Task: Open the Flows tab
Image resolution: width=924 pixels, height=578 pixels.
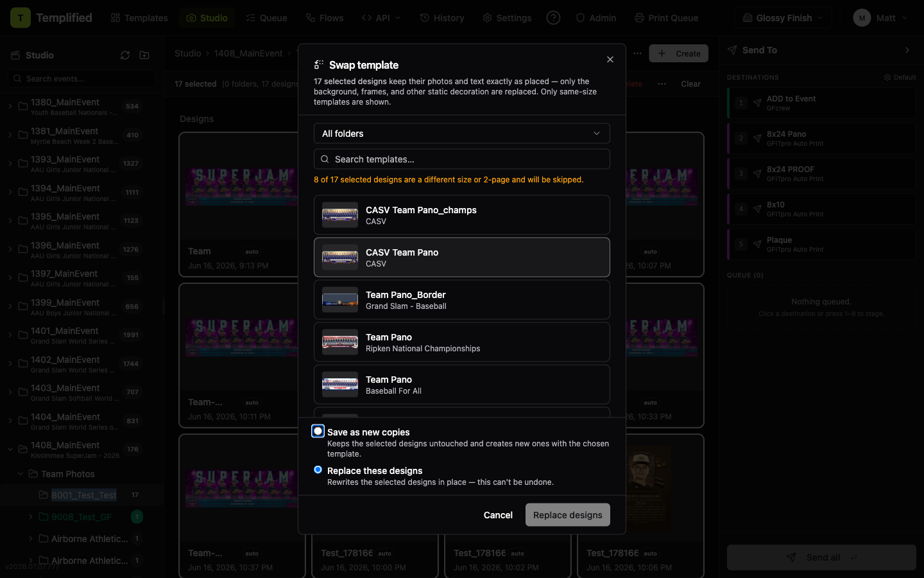Action: (x=325, y=18)
